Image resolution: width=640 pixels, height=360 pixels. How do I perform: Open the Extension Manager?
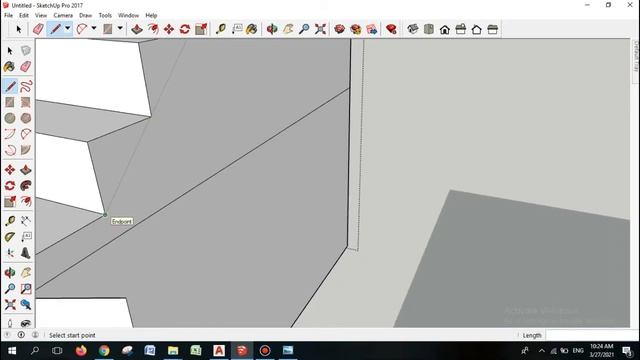coord(391,29)
